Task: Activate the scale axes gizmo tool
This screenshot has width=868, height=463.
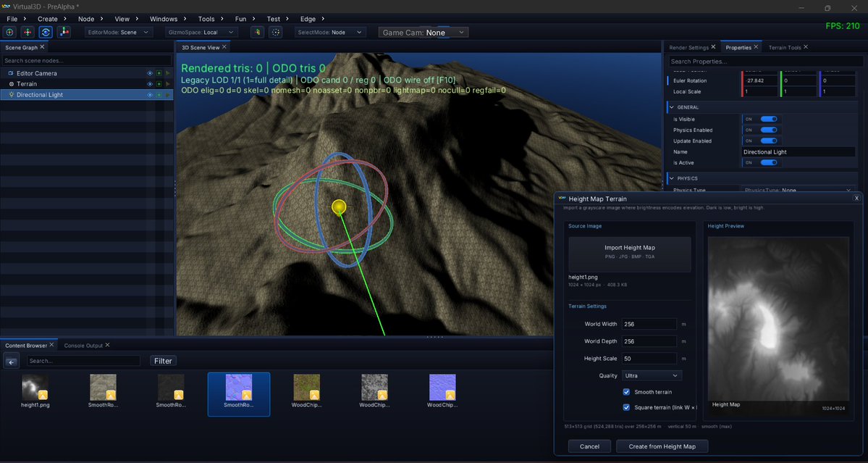Action: coord(64,32)
